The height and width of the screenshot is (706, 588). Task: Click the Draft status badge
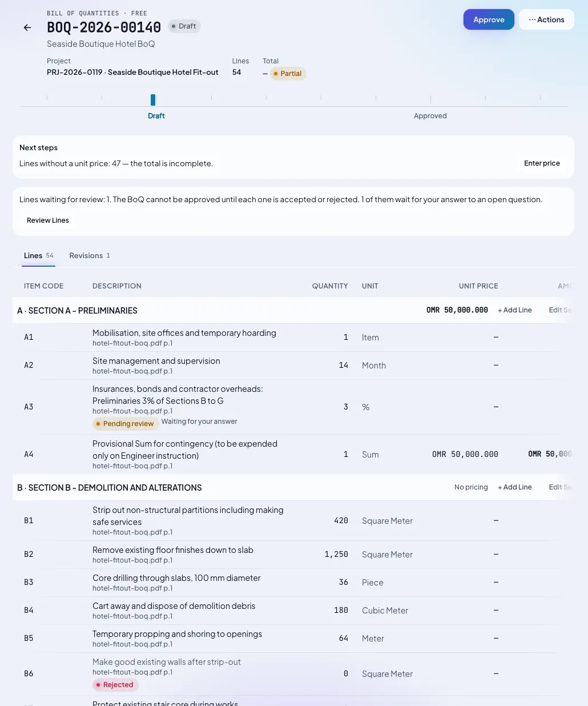coord(184,26)
